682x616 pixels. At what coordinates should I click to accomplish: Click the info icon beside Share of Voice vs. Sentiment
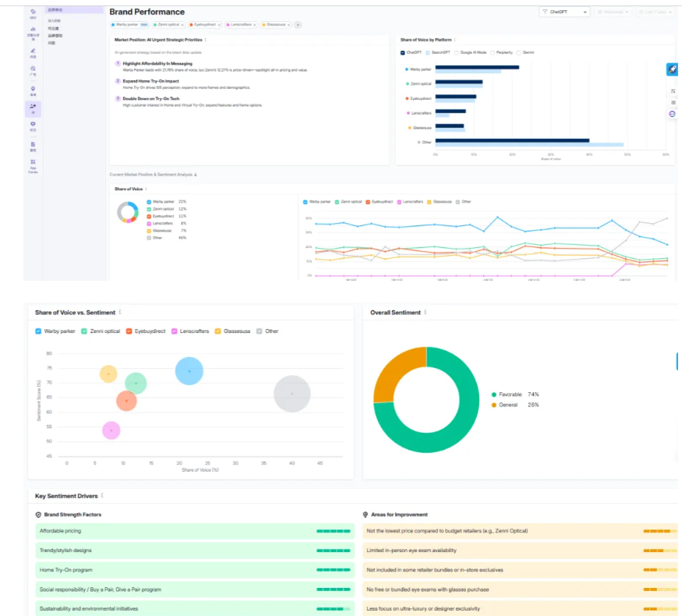click(x=120, y=312)
